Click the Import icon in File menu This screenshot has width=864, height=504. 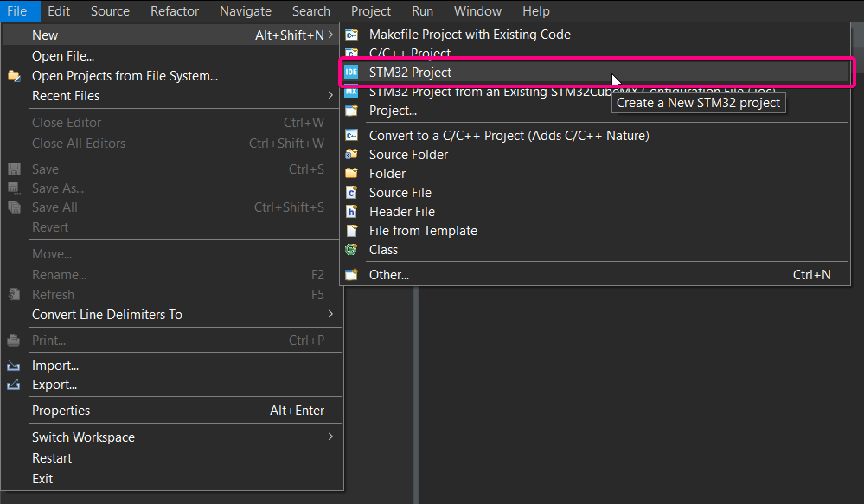point(14,366)
